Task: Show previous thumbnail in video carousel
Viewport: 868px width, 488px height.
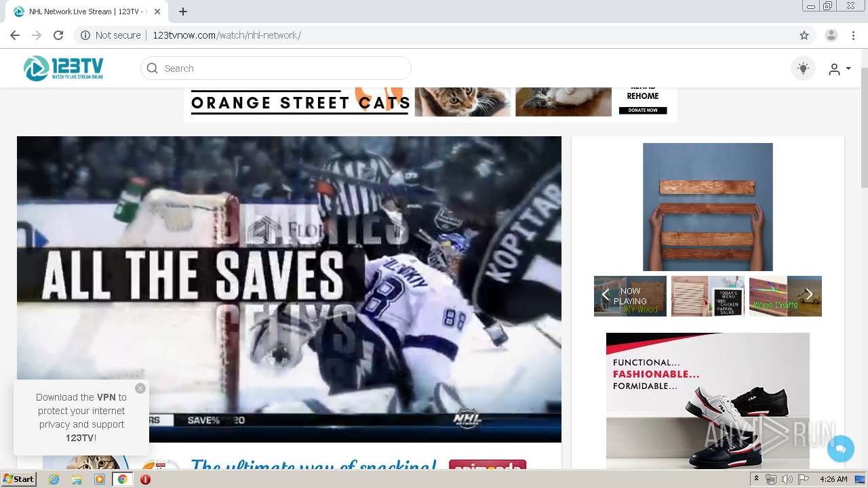Action: (x=606, y=295)
